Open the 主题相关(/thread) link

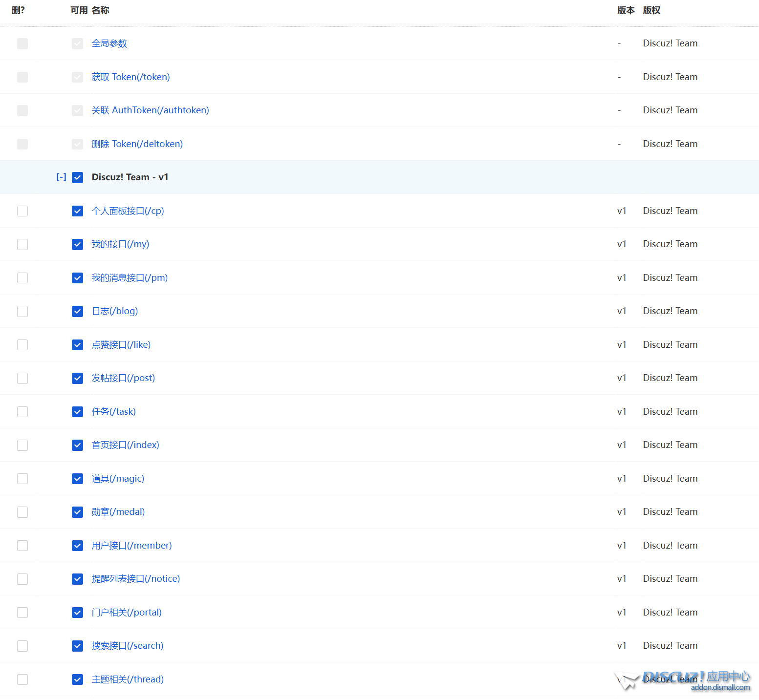pyautogui.click(x=128, y=679)
